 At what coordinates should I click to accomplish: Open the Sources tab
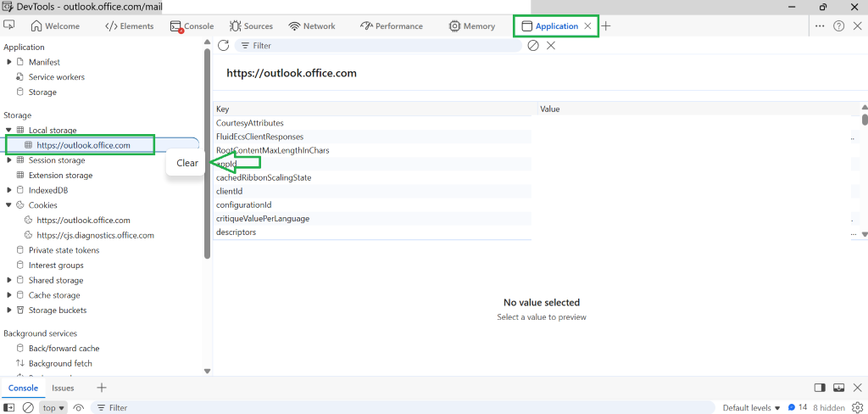pos(251,26)
